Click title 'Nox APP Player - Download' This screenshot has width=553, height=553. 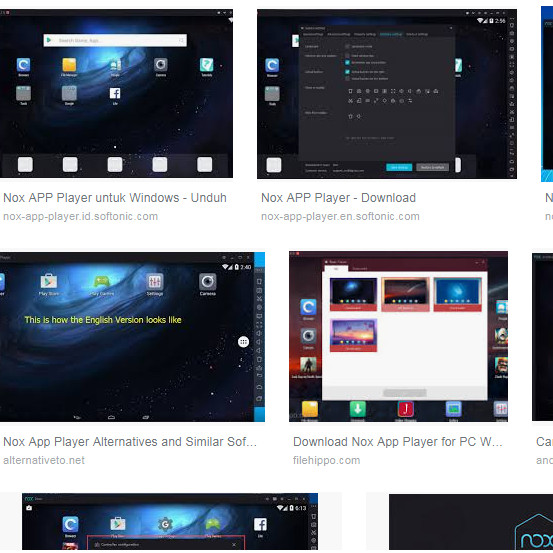338,198
